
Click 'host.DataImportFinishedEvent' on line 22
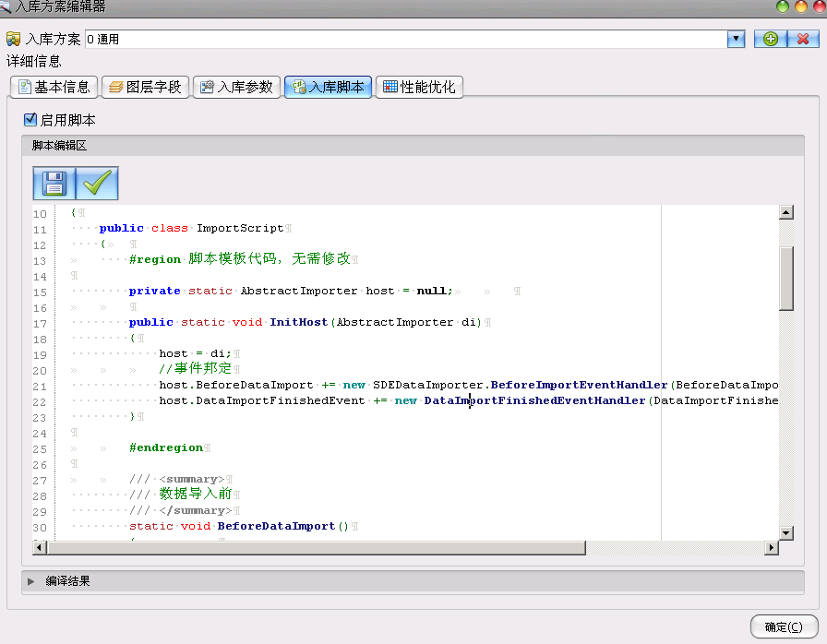pos(261,400)
